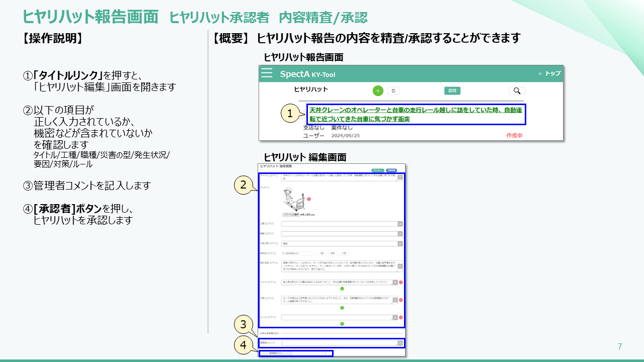Click the illustrated worker thumbnail image

pos(294,200)
